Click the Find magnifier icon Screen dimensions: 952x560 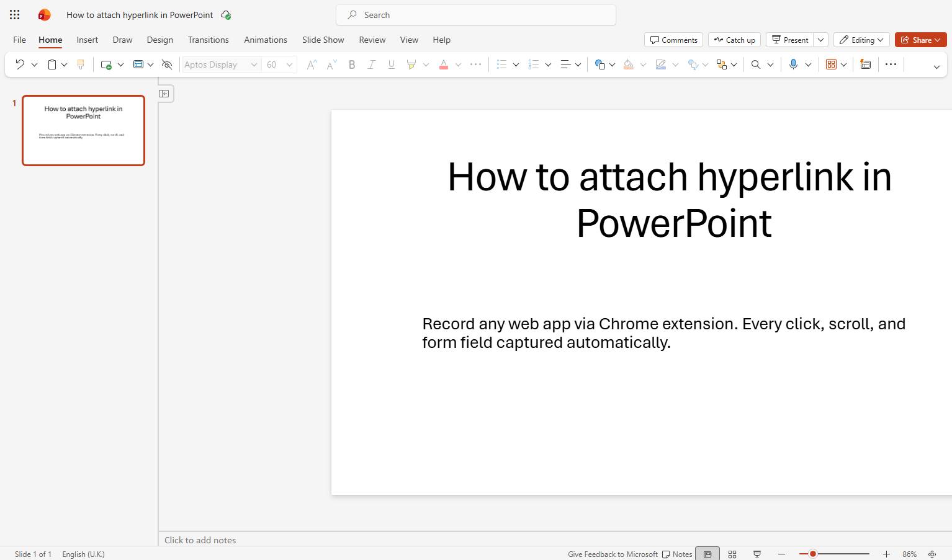click(x=756, y=64)
